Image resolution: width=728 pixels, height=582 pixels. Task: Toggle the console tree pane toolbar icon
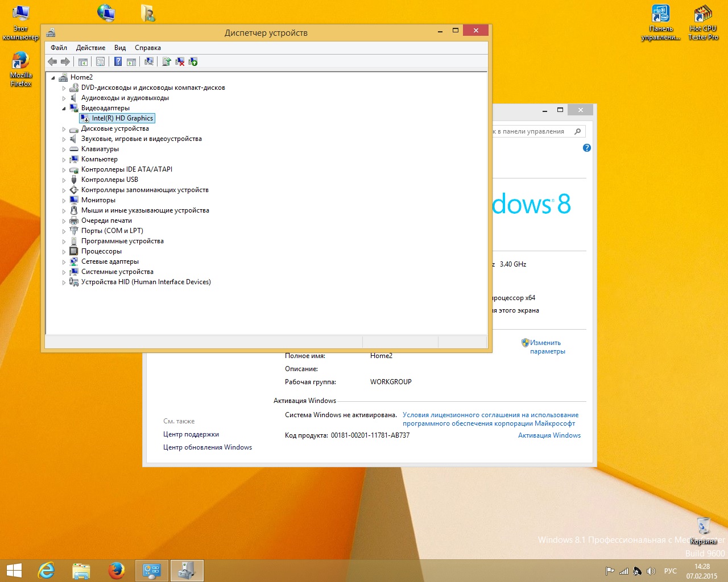pyautogui.click(x=83, y=61)
